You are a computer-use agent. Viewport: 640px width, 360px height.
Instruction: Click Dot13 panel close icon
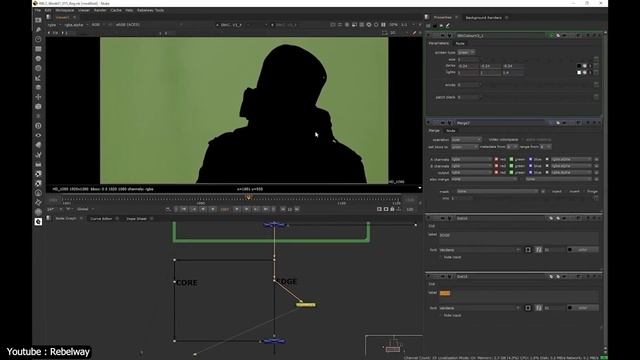click(x=599, y=277)
